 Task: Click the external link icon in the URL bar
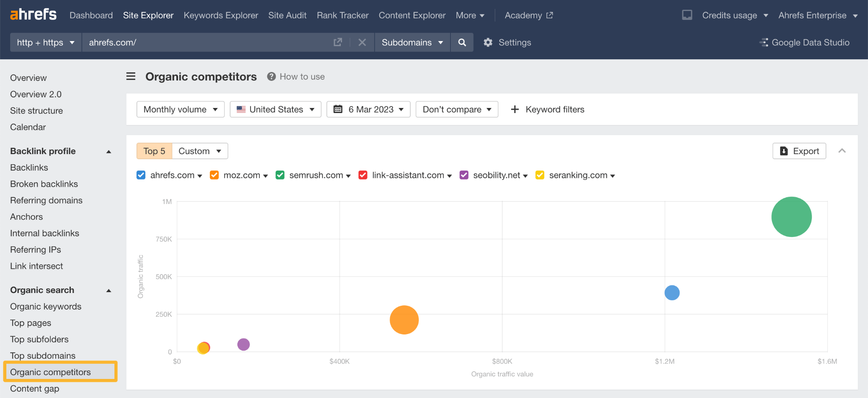tap(337, 42)
